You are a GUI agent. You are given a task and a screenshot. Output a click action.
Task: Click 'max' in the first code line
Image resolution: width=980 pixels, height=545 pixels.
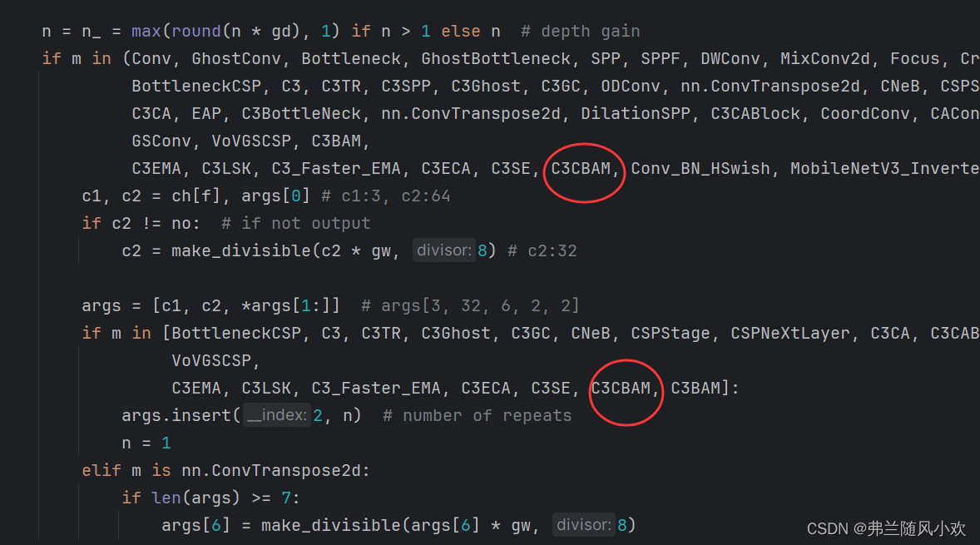(146, 32)
